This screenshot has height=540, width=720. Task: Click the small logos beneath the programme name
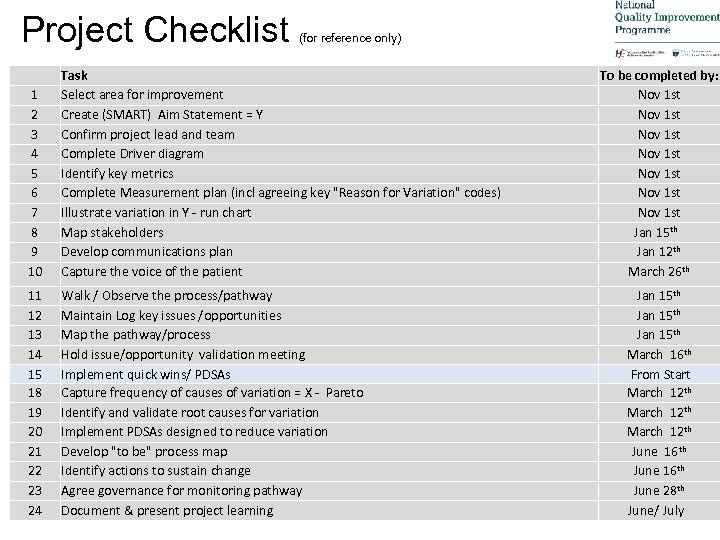pos(662,51)
